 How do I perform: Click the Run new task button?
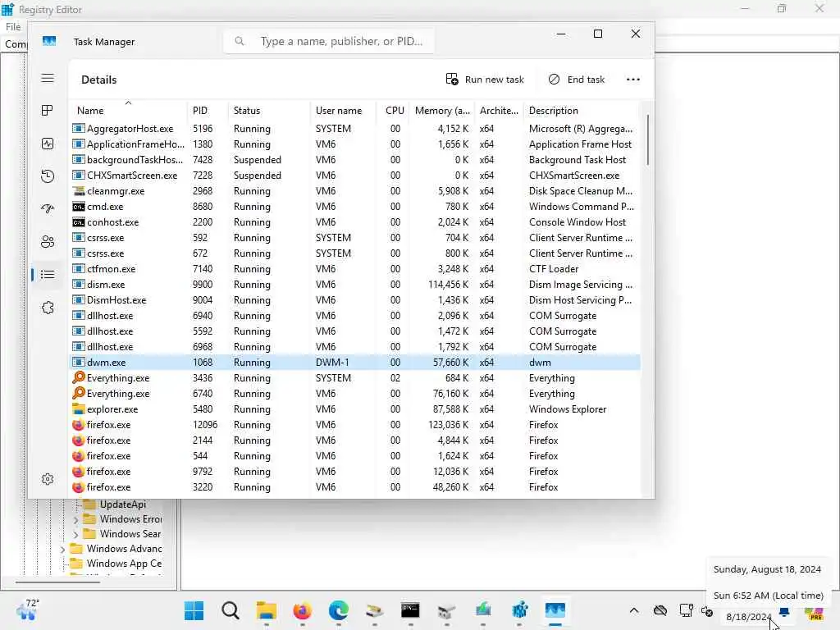click(x=485, y=80)
